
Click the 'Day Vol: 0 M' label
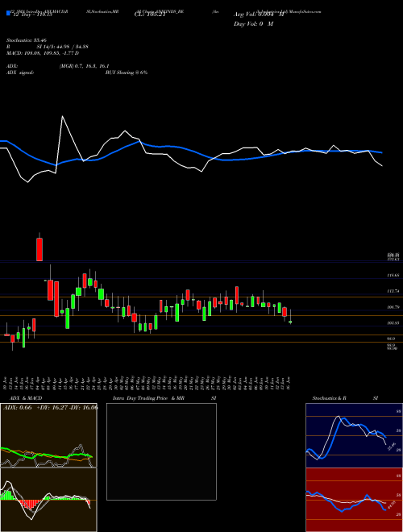(253, 24)
